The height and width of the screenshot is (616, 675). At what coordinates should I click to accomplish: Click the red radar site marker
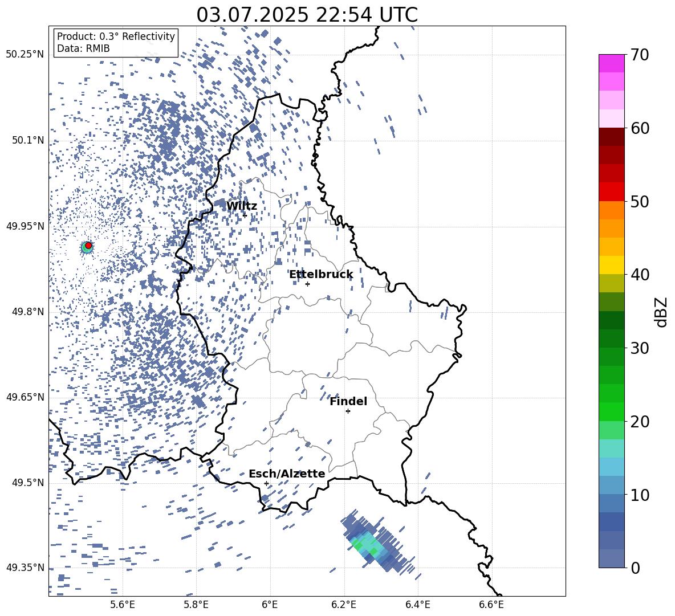point(88,246)
